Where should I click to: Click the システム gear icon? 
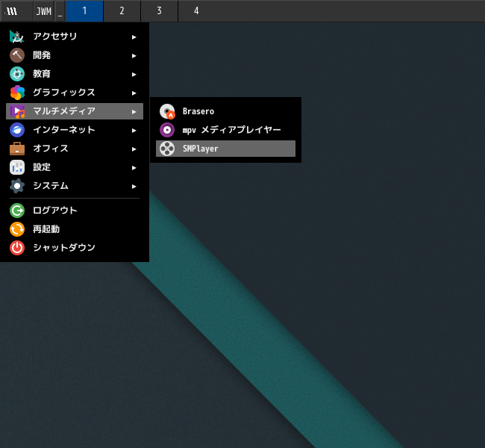[17, 186]
